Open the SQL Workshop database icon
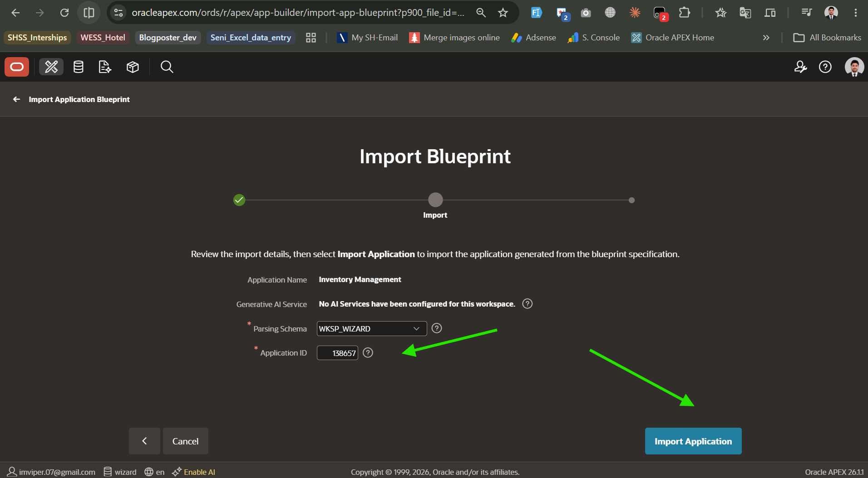868x478 pixels. [79, 67]
